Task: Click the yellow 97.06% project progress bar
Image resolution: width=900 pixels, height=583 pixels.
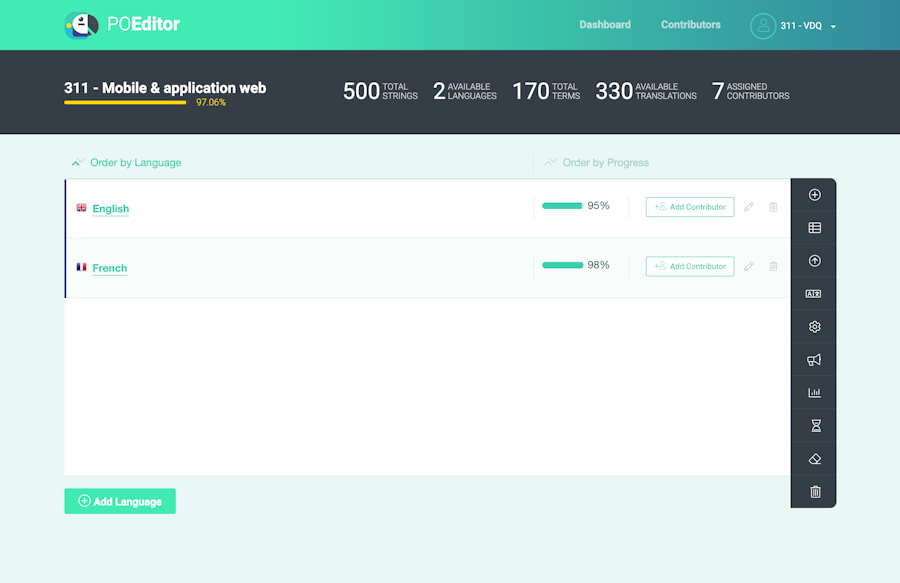Action: [x=125, y=103]
